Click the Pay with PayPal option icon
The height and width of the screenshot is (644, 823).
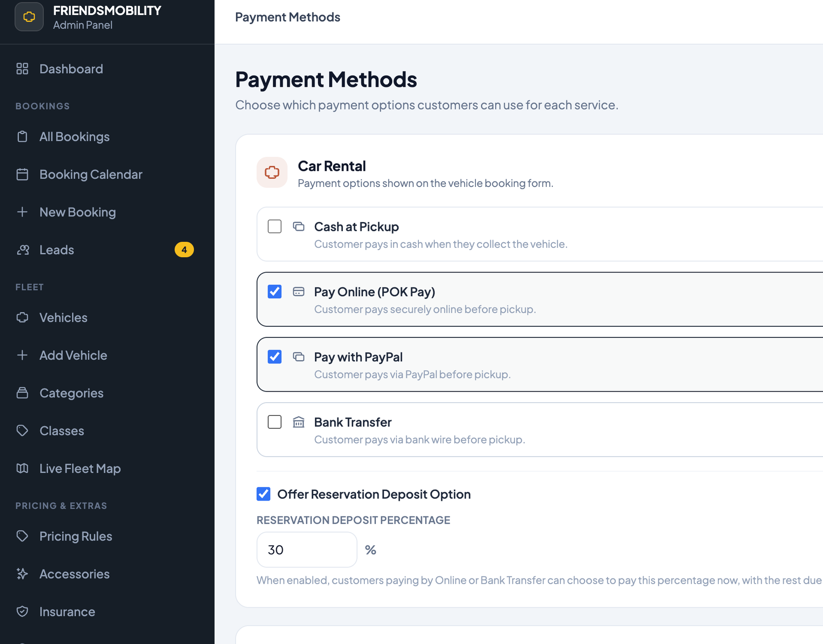[299, 357]
